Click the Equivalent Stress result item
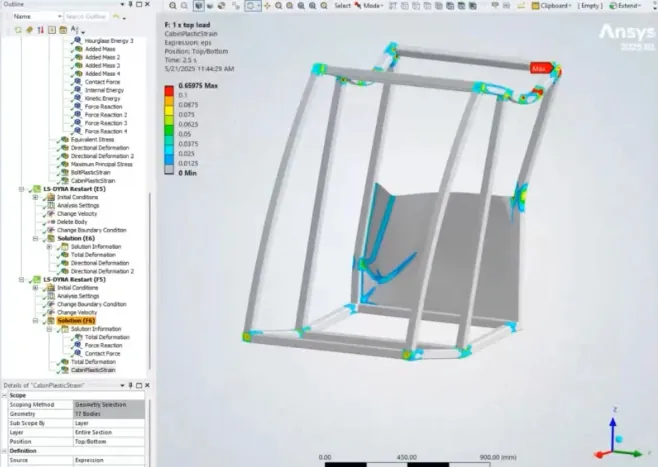658x467 pixels. point(93,139)
